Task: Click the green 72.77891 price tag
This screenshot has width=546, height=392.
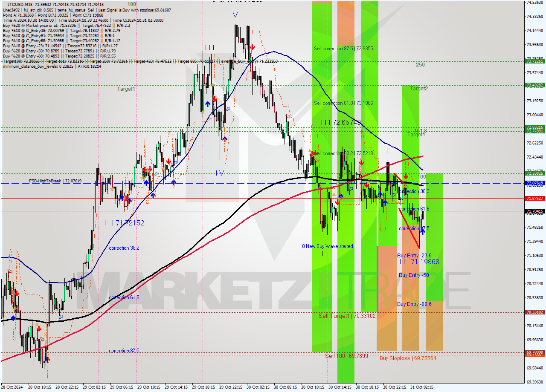Action: point(534,131)
